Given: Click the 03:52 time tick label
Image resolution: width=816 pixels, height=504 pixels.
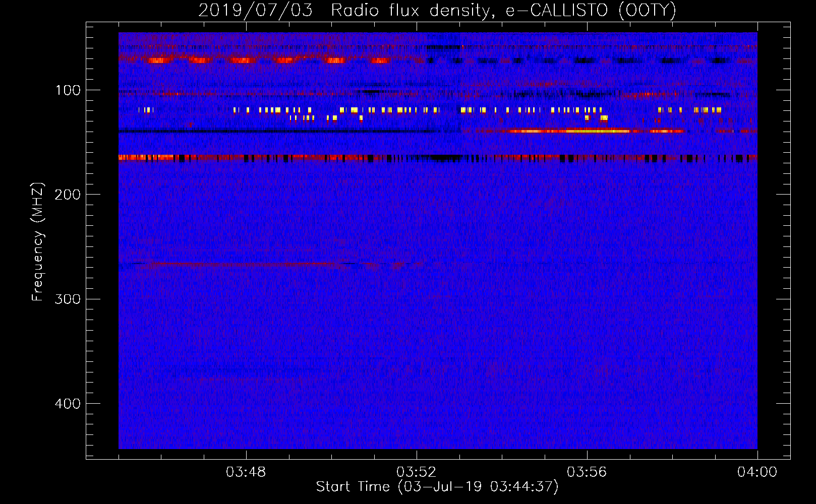Looking at the screenshot, I should [416, 472].
